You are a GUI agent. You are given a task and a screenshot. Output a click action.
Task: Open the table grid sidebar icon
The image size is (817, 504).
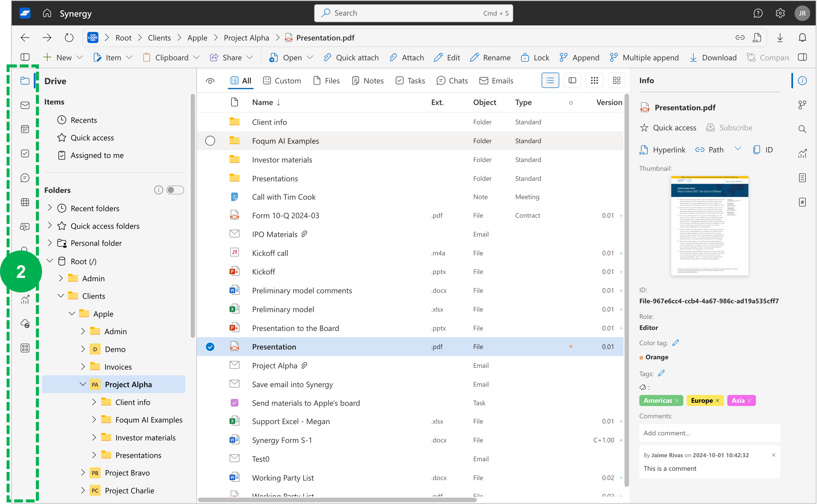pos(25,202)
